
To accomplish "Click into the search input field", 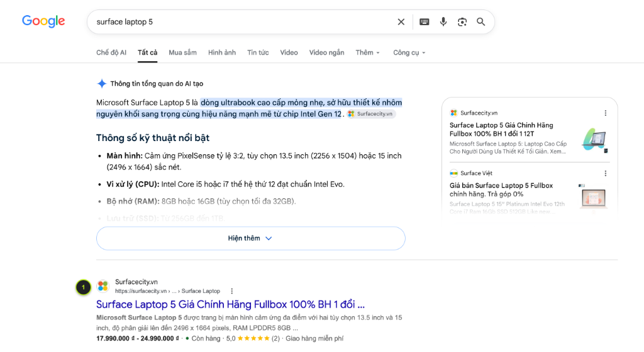I will [x=242, y=22].
